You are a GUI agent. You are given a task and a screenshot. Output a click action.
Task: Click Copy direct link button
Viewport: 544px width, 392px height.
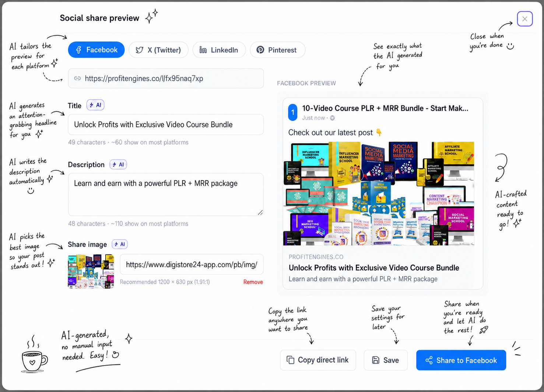pos(318,360)
